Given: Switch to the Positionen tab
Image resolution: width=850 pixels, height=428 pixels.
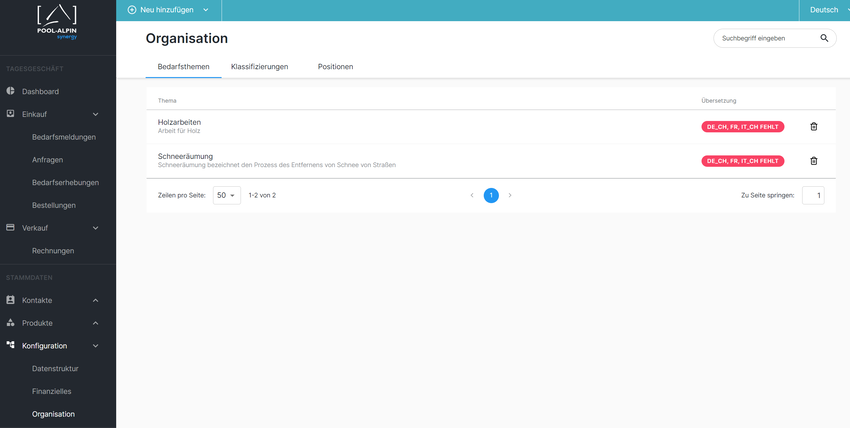Looking at the screenshot, I should pyautogui.click(x=335, y=67).
